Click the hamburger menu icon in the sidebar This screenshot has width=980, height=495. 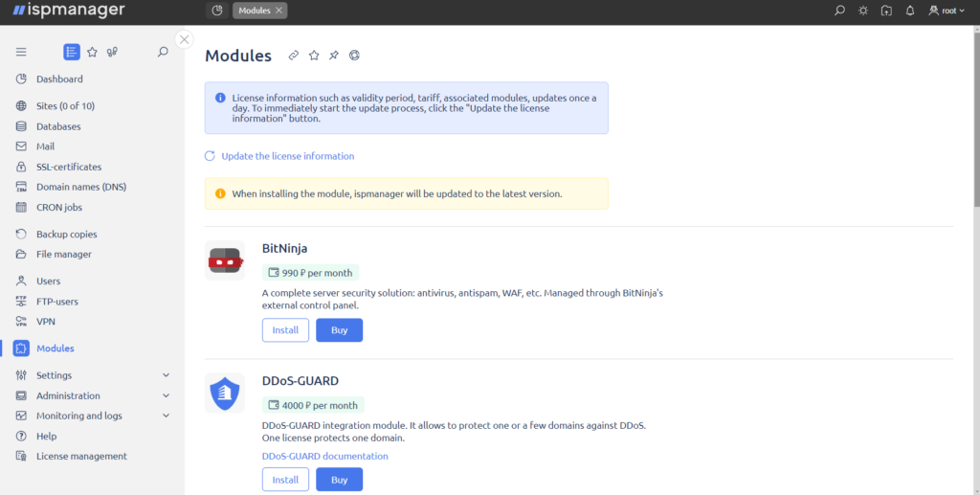(21, 52)
